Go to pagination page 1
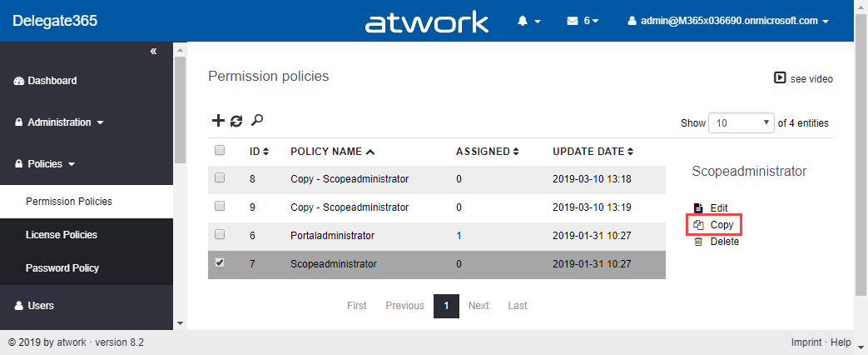The height and width of the screenshot is (355, 868). coord(446,306)
